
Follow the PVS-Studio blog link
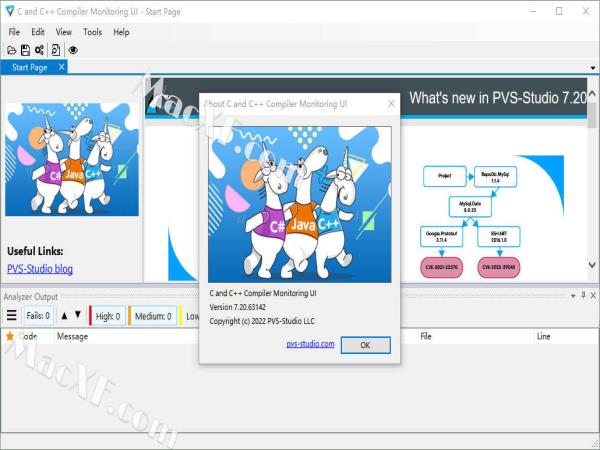tap(40, 269)
